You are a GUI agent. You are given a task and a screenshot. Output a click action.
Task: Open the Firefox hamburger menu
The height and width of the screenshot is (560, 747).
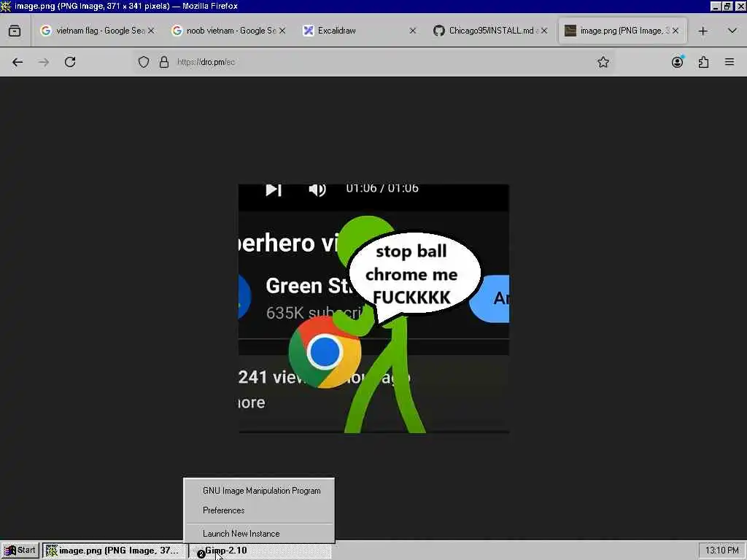(x=729, y=62)
